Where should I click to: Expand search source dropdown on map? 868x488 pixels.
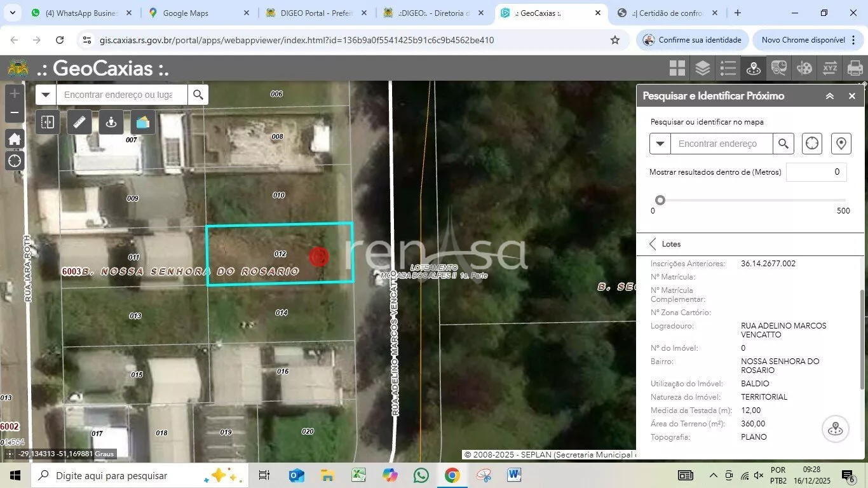[x=46, y=95]
